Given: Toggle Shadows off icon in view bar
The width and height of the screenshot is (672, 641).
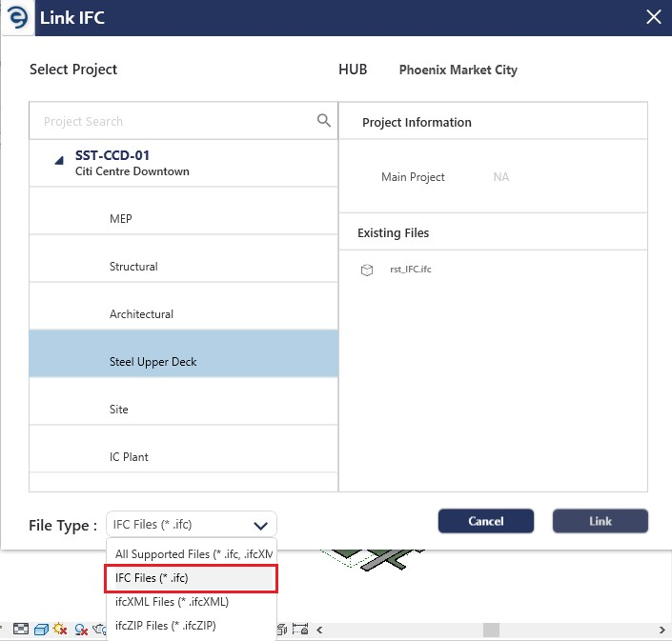Looking at the screenshot, I should (81, 629).
